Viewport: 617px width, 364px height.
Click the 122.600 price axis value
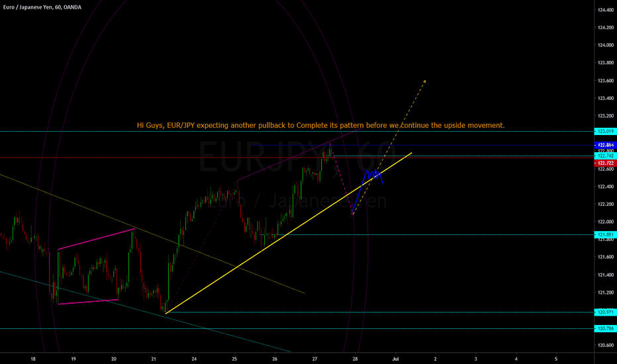click(x=606, y=169)
